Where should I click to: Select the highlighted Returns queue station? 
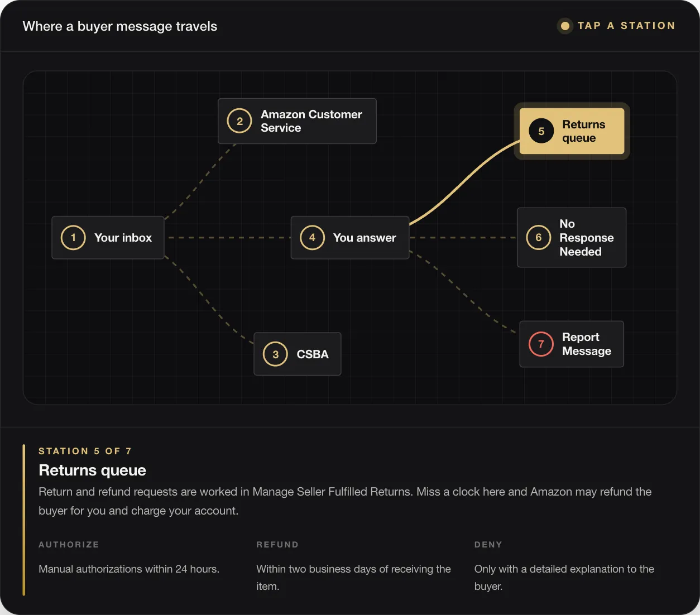click(x=572, y=131)
